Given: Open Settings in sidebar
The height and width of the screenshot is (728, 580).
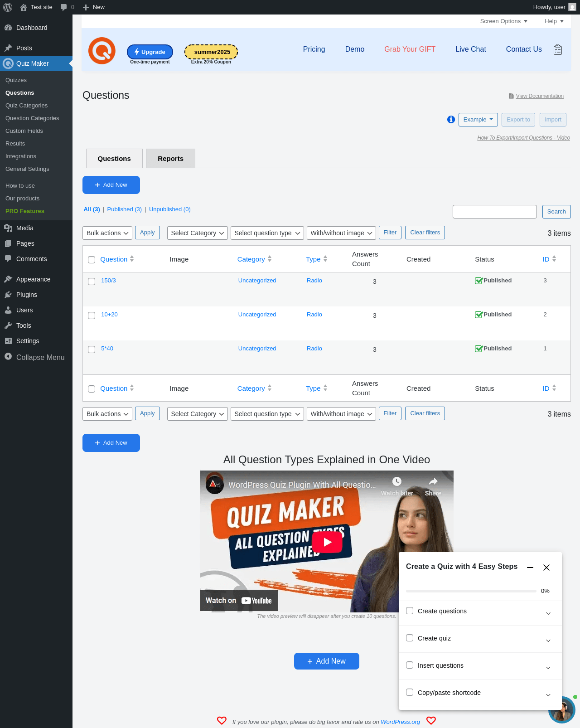Looking at the screenshot, I should tap(36, 341).
